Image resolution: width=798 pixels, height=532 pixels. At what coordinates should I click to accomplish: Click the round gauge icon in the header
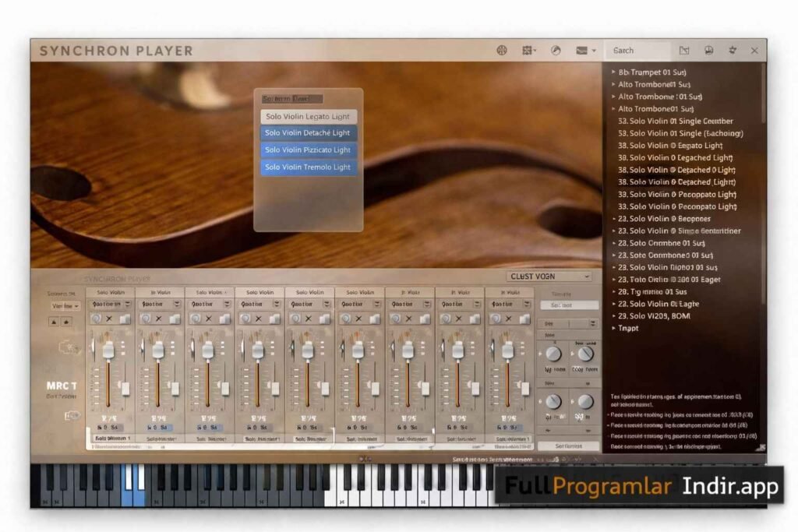pyautogui.click(x=556, y=51)
